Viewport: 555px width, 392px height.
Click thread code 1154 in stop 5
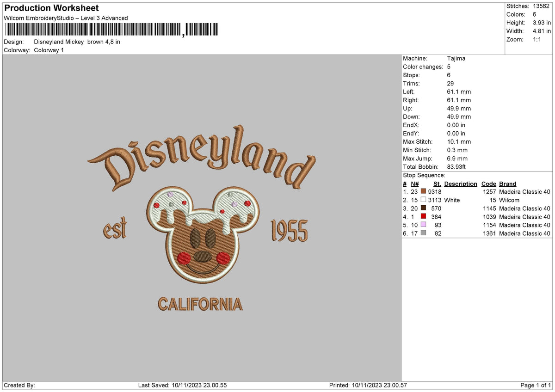pos(489,225)
